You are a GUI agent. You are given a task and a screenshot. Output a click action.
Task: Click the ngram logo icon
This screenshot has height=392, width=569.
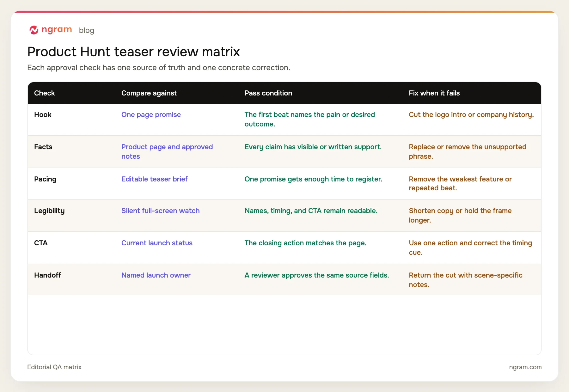[x=34, y=30]
